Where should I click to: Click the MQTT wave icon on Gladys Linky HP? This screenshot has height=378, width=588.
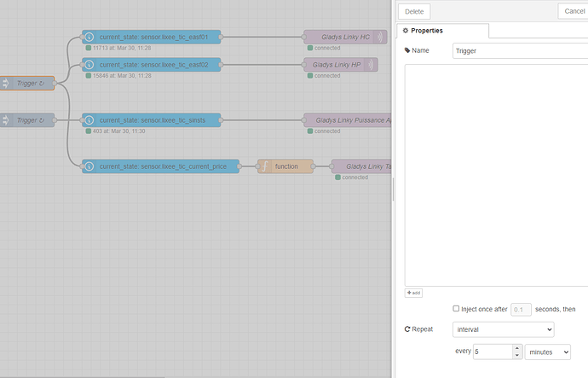click(x=371, y=65)
